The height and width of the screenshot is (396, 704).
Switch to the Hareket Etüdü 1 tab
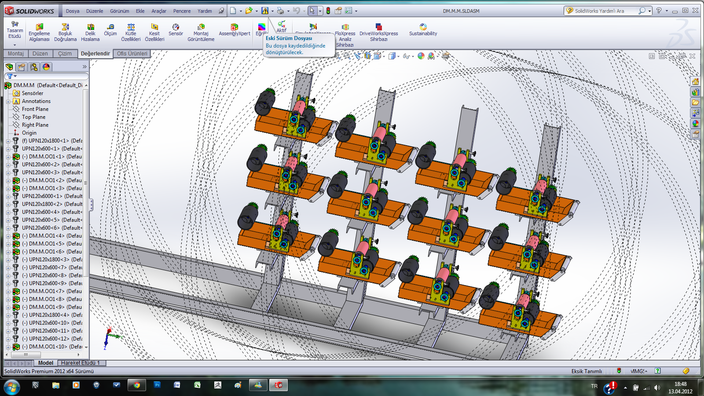coord(82,363)
